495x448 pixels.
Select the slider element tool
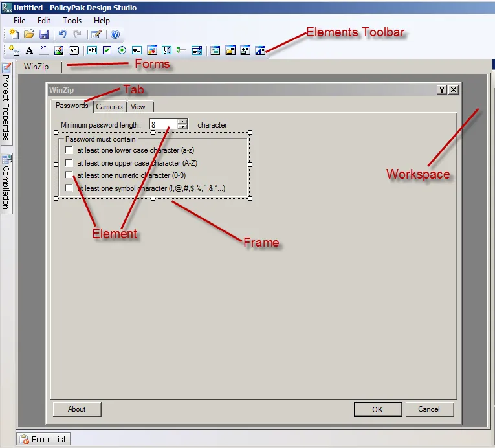pos(181,50)
